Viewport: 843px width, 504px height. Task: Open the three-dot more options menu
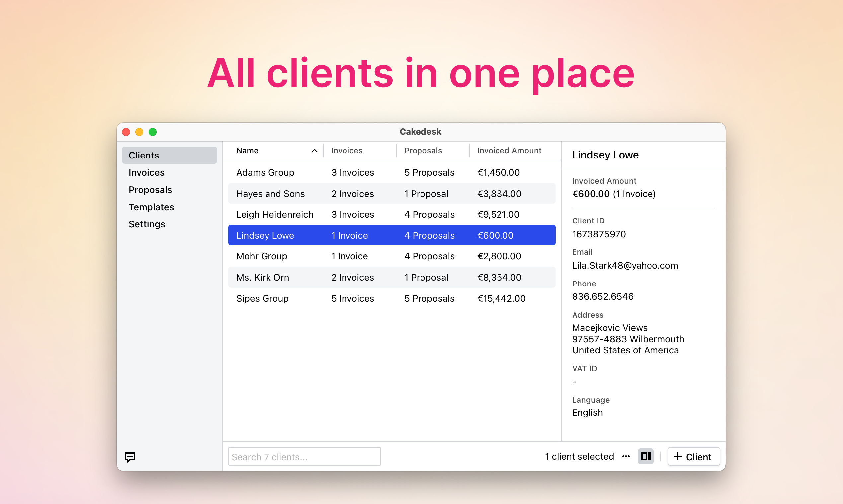(x=626, y=457)
